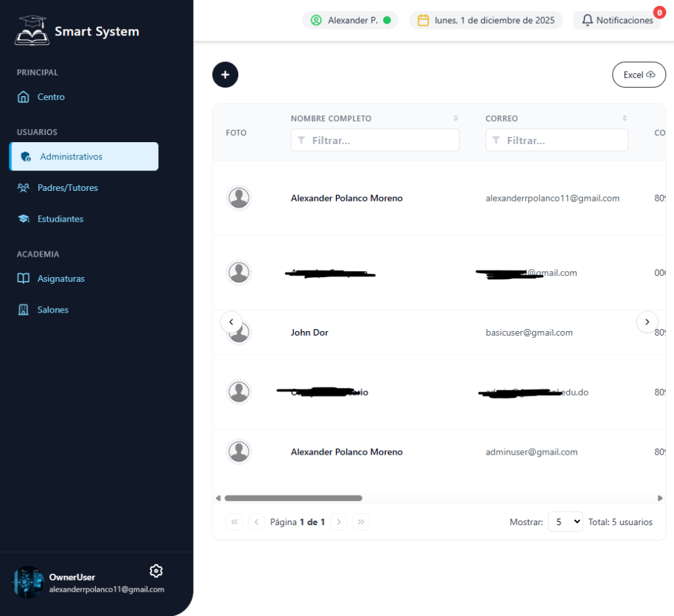
Task: Click the OwnerUser profile avatar
Action: click(x=28, y=582)
